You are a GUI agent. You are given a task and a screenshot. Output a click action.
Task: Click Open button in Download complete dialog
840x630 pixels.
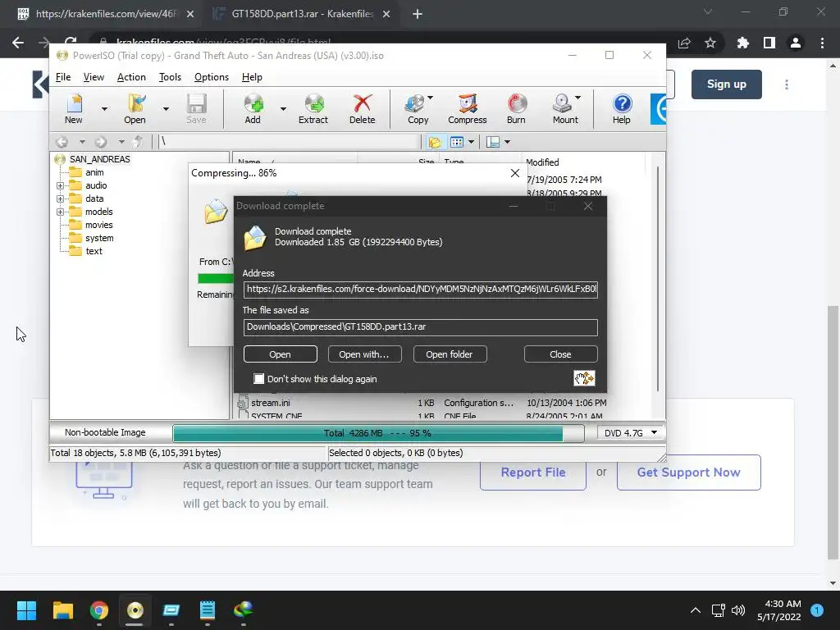coord(281,354)
